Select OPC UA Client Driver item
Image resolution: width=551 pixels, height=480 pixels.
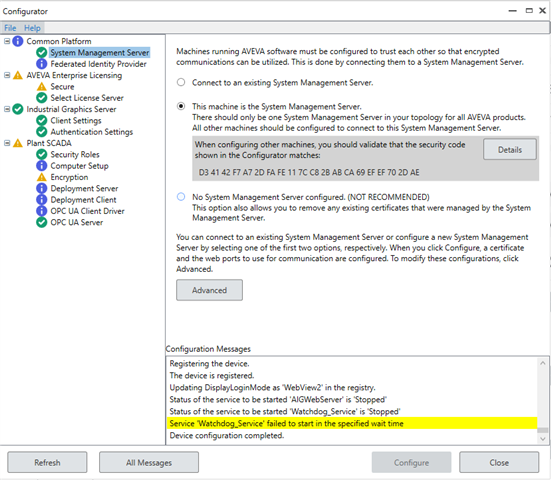[x=87, y=211]
